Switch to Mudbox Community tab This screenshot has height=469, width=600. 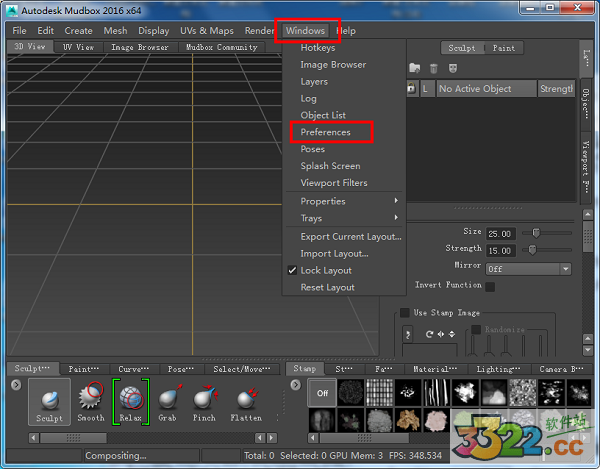222,47
